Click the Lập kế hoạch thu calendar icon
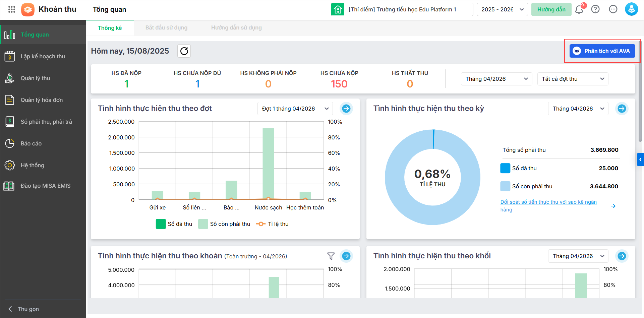The width and height of the screenshot is (644, 318). 10,56
